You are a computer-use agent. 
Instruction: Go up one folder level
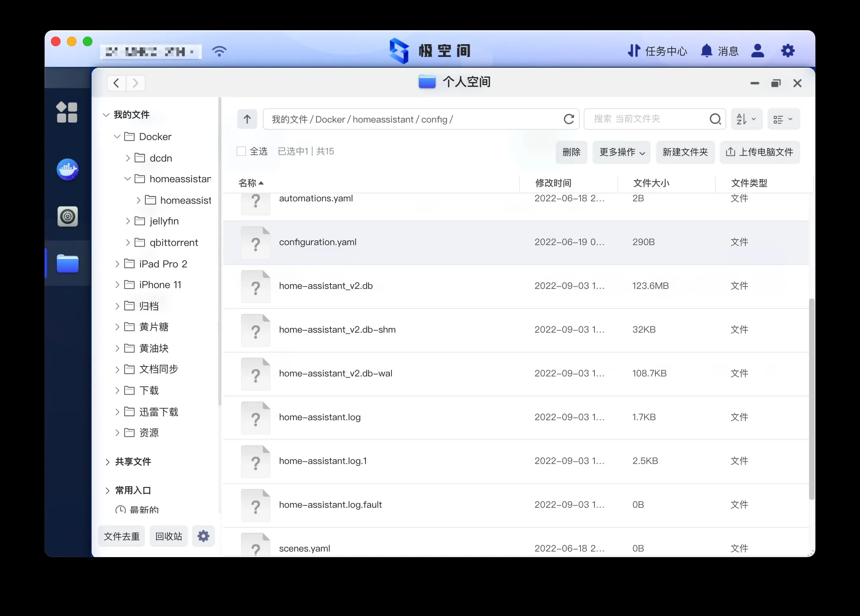247,119
